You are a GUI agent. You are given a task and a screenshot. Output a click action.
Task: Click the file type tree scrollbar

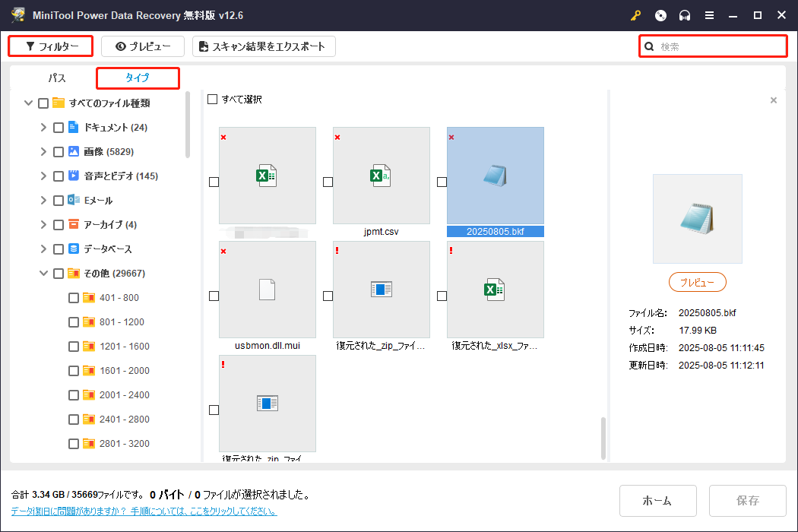coord(187,125)
